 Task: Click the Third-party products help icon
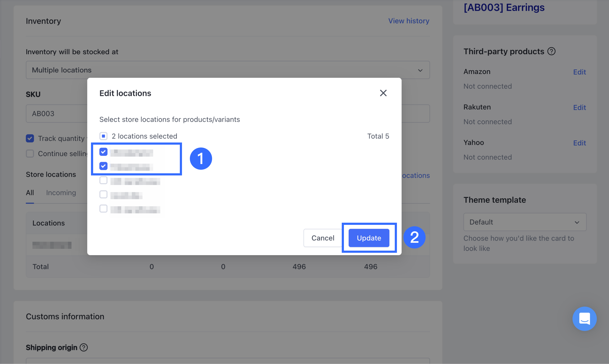coord(551,51)
